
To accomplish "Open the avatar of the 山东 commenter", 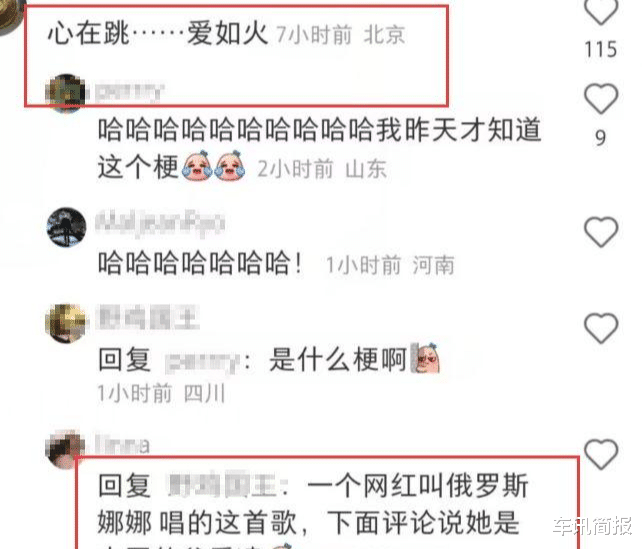I will [x=66, y=93].
